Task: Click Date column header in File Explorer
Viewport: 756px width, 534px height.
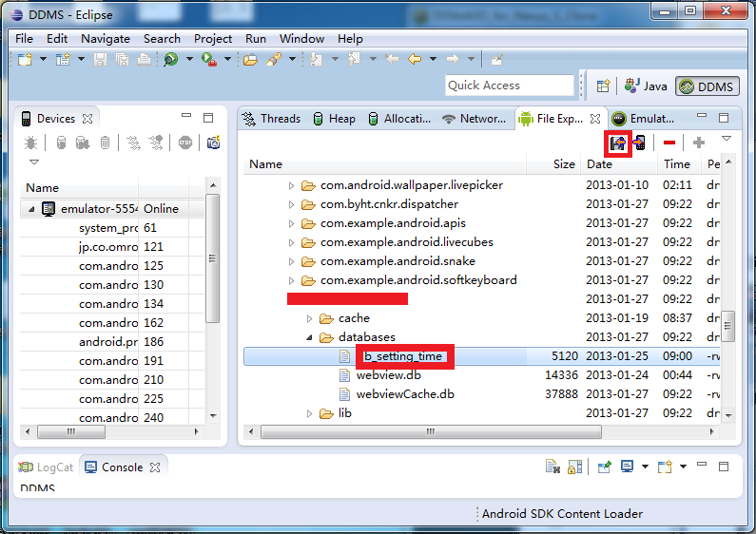Action: (x=619, y=164)
